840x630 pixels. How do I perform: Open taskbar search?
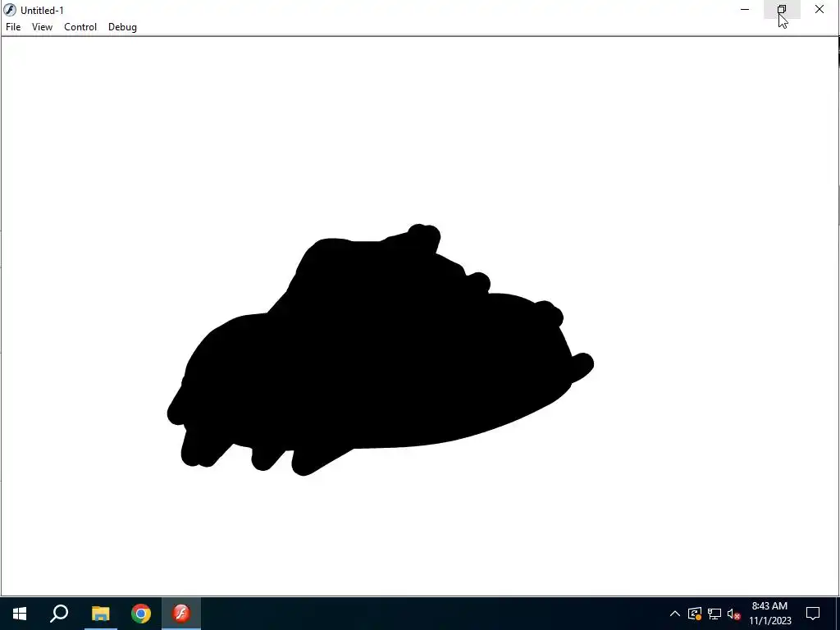(59, 614)
